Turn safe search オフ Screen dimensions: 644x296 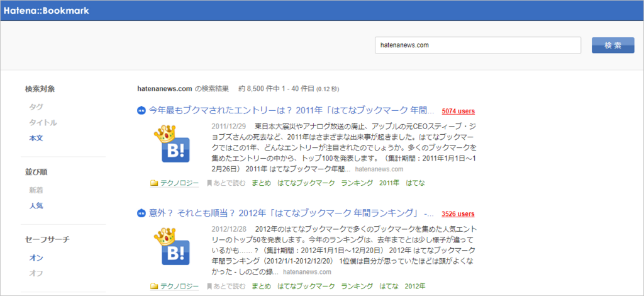tap(36, 273)
